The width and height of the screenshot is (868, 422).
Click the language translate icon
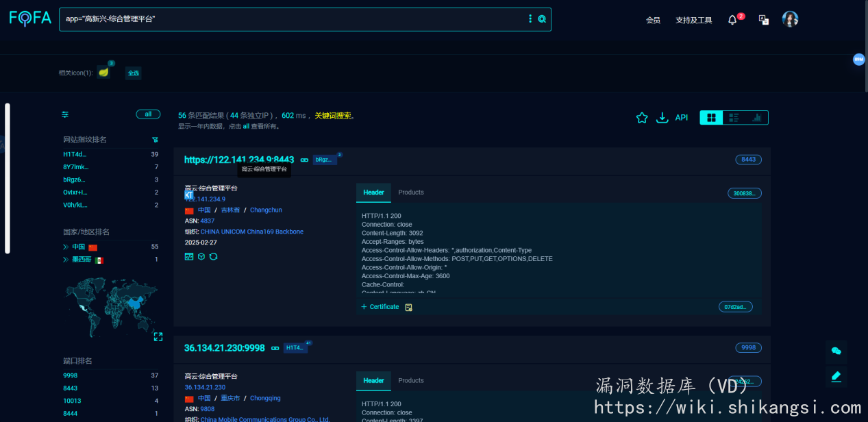pos(764,20)
